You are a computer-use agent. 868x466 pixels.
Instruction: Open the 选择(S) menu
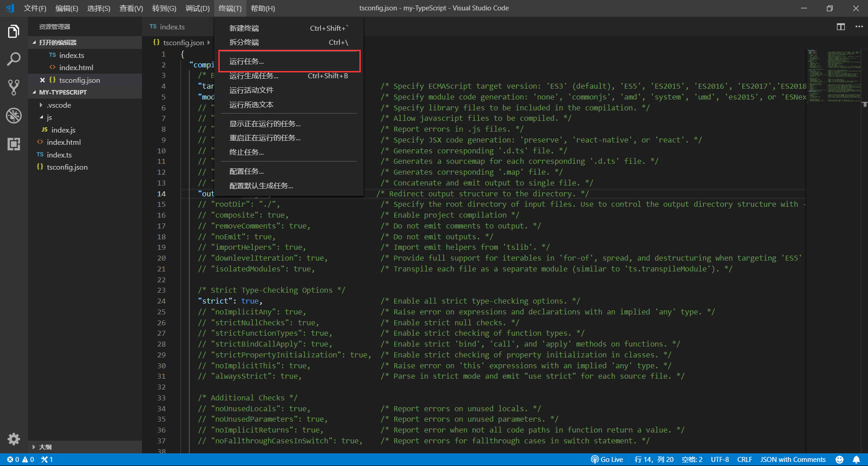99,8
